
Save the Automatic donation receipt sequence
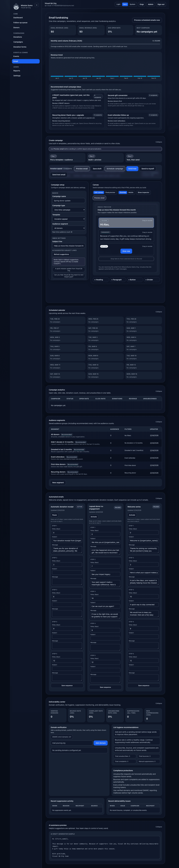pyautogui.click(x=67, y=685)
